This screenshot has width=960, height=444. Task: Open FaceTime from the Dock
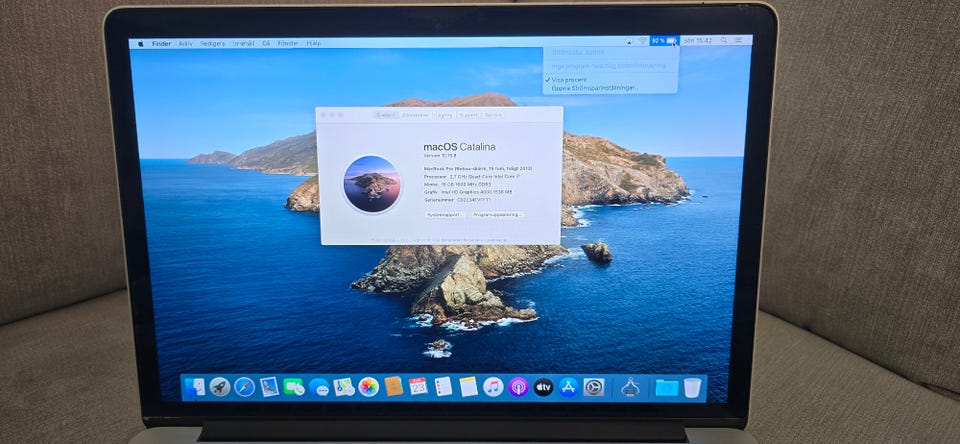tap(294, 386)
